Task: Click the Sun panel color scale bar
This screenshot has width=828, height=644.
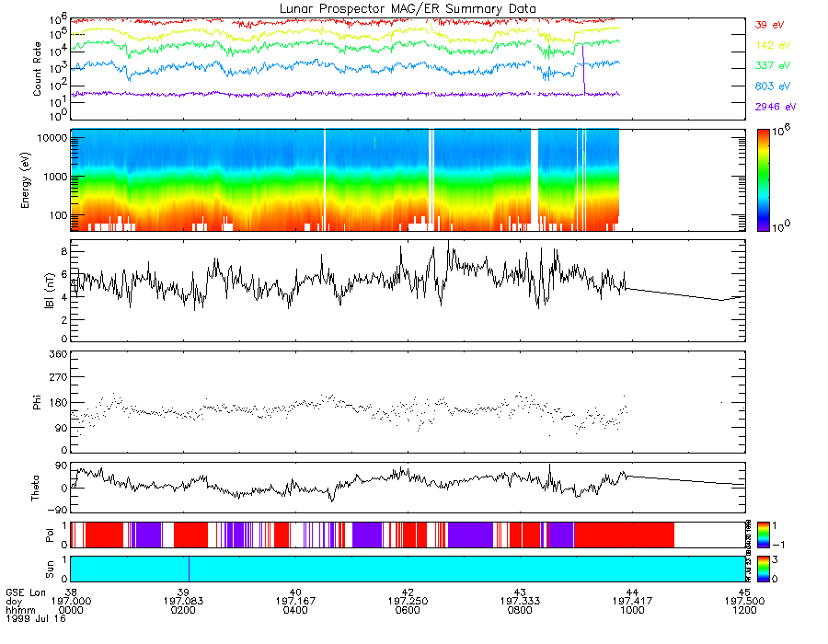Action: click(x=763, y=569)
